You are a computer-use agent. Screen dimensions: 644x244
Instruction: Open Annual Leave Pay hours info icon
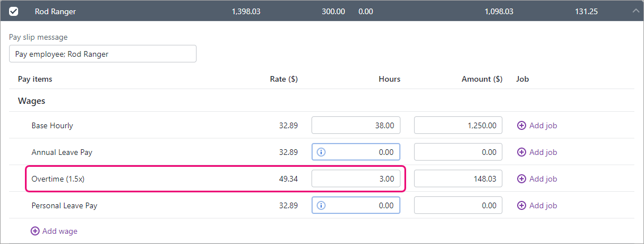click(x=321, y=152)
